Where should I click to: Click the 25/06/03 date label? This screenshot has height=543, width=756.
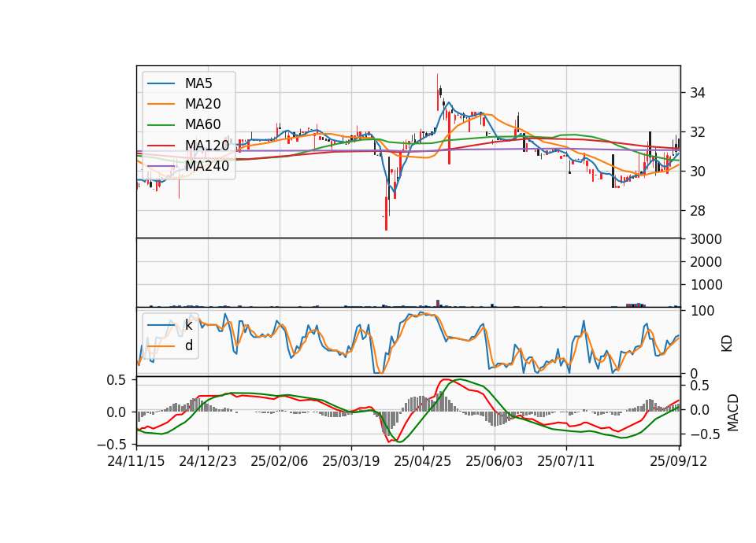point(495,461)
